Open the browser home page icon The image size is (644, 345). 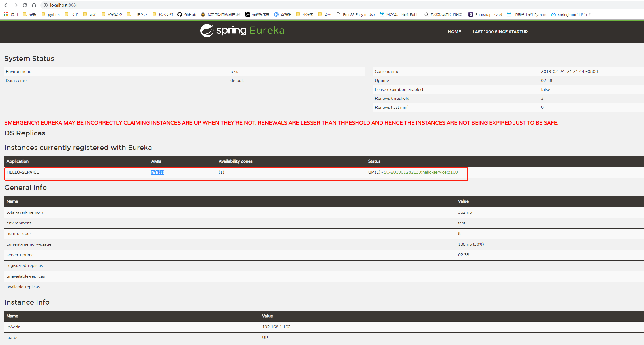point(34,5)
